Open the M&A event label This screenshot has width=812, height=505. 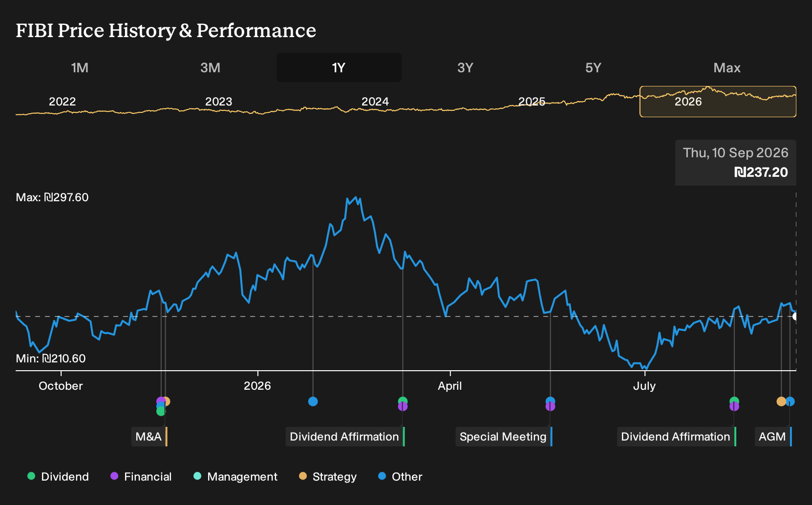click(150, 437)
